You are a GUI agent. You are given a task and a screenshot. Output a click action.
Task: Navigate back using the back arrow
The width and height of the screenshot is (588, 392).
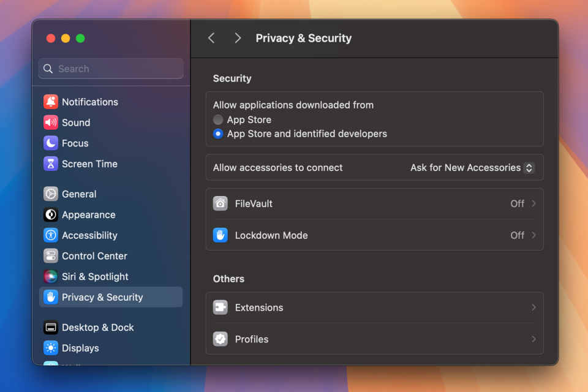pos(211,37)
